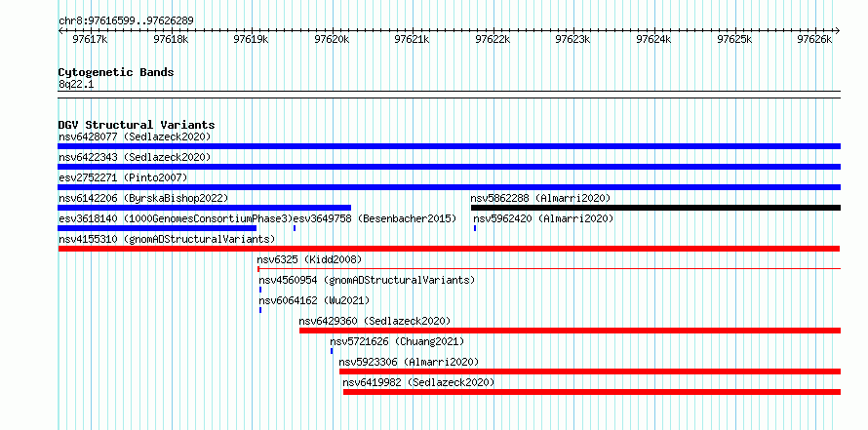Click the ruler's left arrowhead
Image resolution: width=868 pixels, height=430 pixels.
(60, 30)
